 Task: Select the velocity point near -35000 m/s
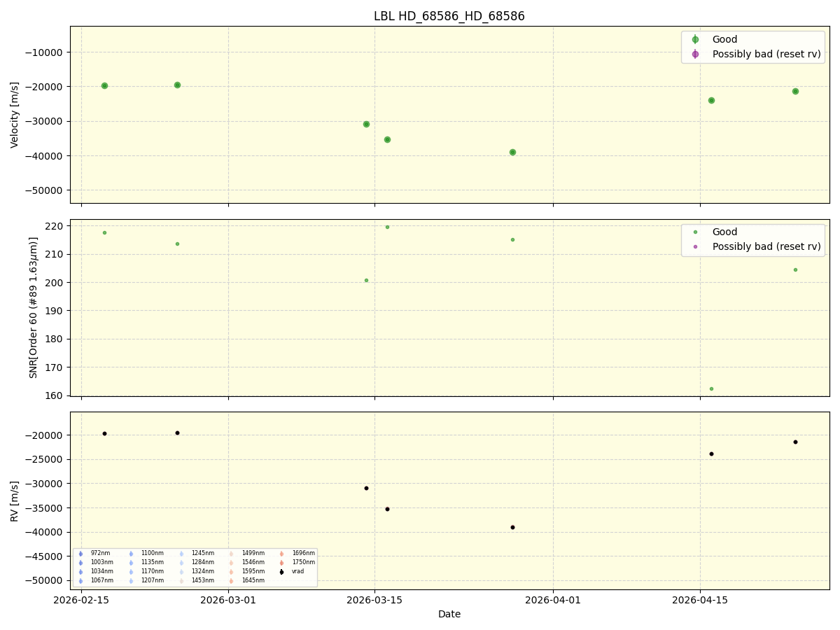pos(387,139)
